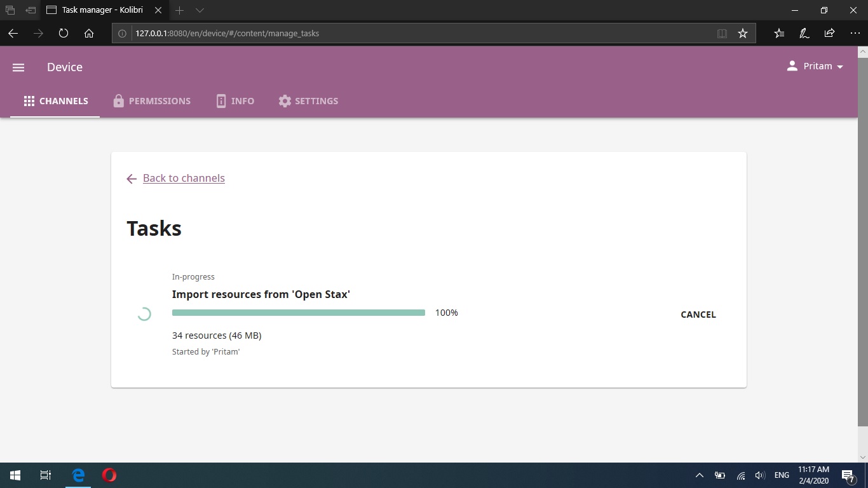Open the Permissions tab
The height and width of the screenshot is (488, 868).
(152, 101)
